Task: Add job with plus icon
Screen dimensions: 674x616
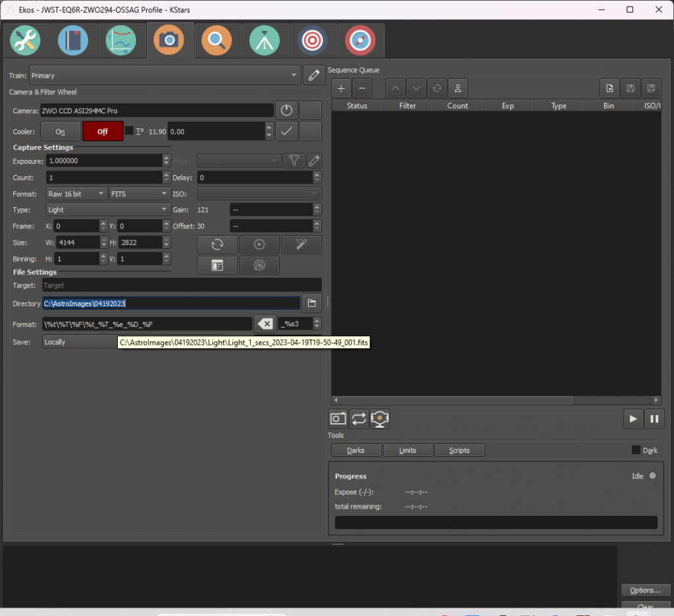Action: (341, 89)
